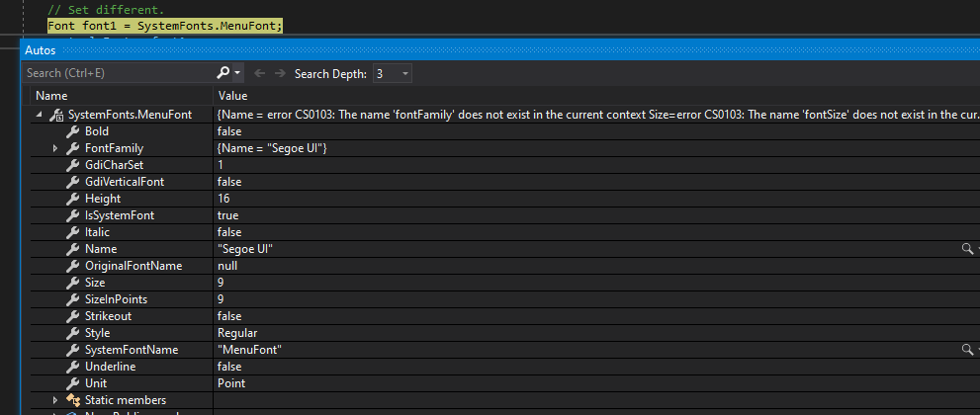Click the value 16 for Height
The image size is (980, 415).
pyautogui.click(x=223, y=199)
